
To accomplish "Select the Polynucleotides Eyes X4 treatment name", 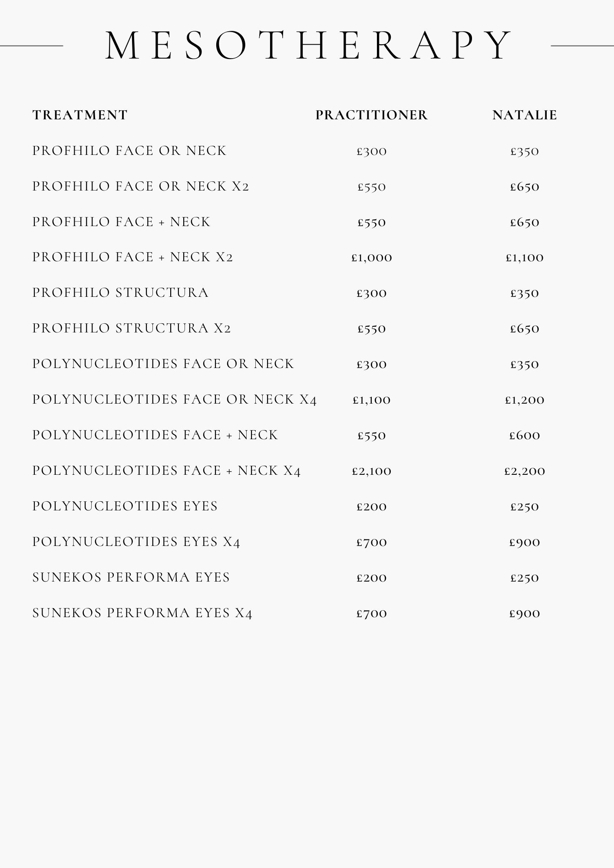I will pyautogui.click(x=136, y=542).
